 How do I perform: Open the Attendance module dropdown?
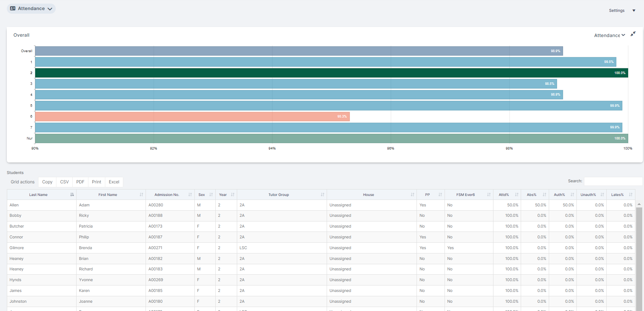click(x=31, y=9)
